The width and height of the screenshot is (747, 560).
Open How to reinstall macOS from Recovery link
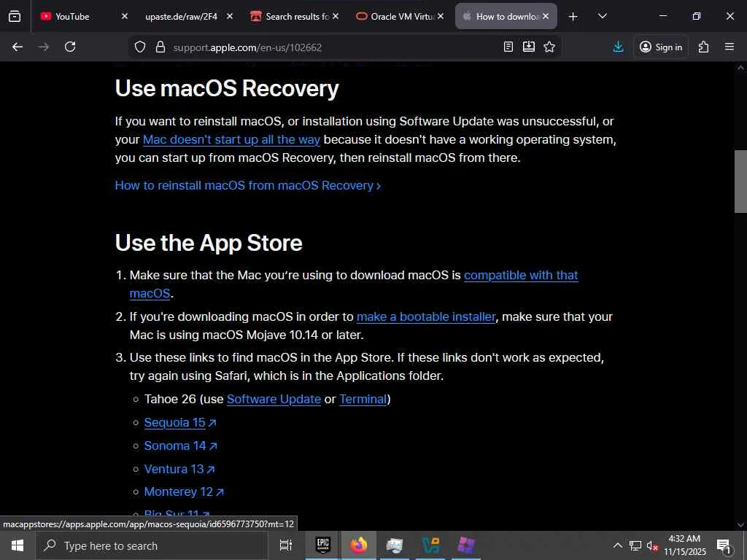tap(248, 185)
